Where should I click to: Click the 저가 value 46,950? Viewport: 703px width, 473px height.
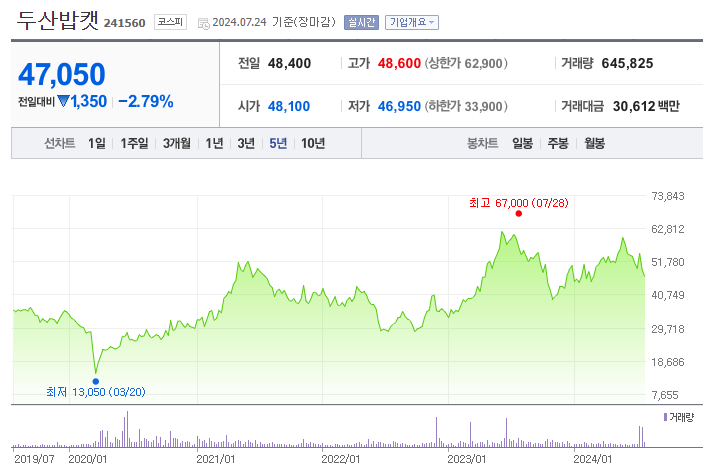pyautogui.click(x=399, y=106)
